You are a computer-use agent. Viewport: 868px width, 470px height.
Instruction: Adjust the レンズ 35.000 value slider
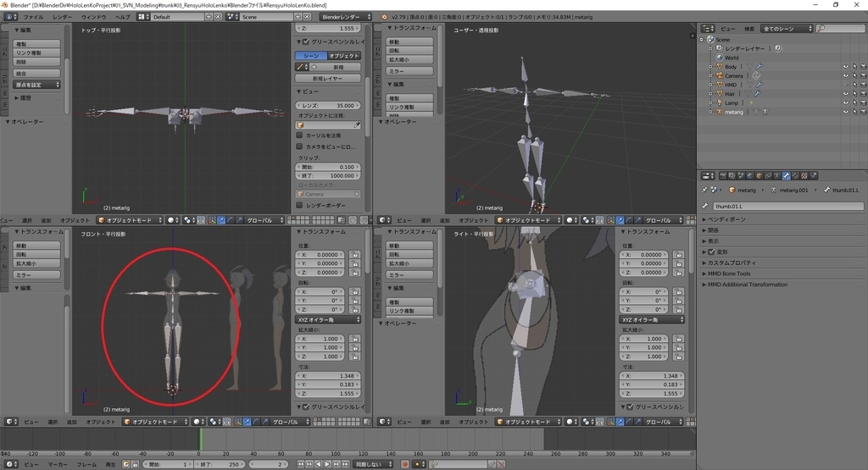point(328,105)
